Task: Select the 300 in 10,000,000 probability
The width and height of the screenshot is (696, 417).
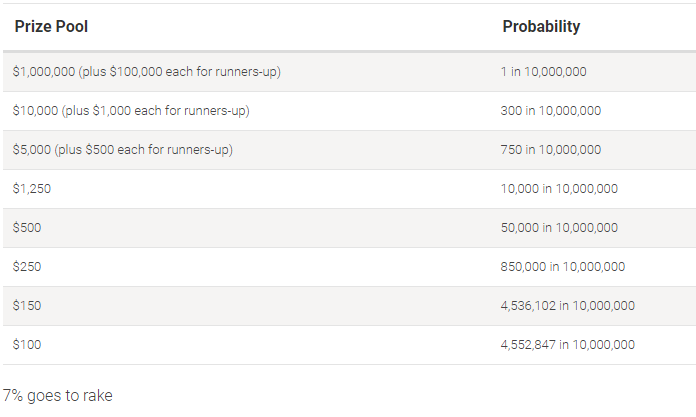Action: [550, 111]
